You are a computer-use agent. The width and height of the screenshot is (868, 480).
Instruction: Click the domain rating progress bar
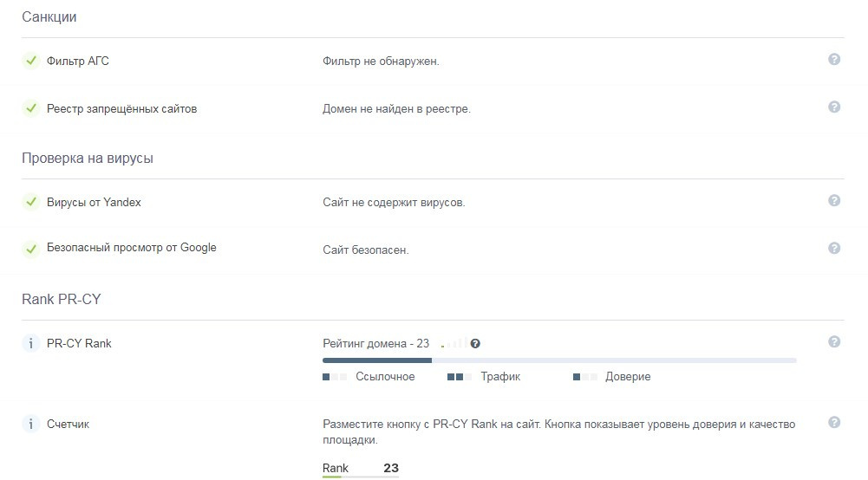[559, 360]
